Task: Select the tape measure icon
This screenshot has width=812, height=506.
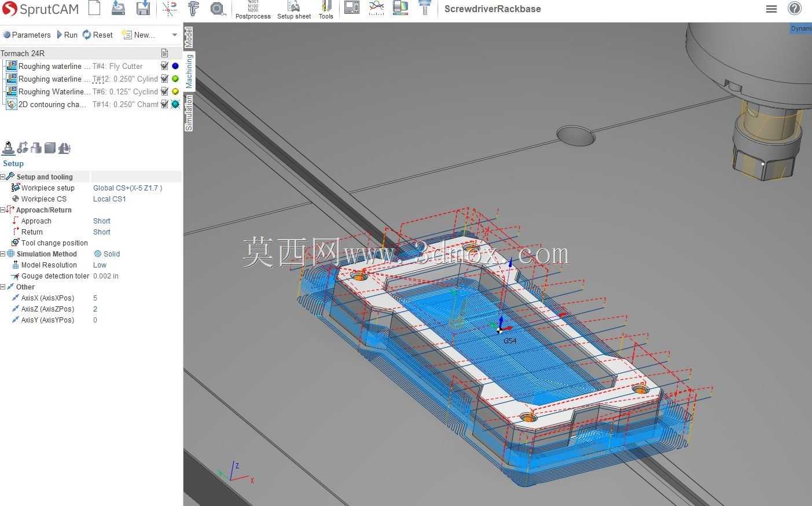Action: [x=218, y=9]
